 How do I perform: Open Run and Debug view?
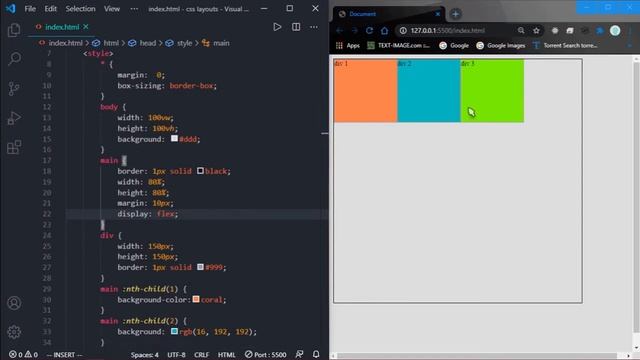pos(14,118)
